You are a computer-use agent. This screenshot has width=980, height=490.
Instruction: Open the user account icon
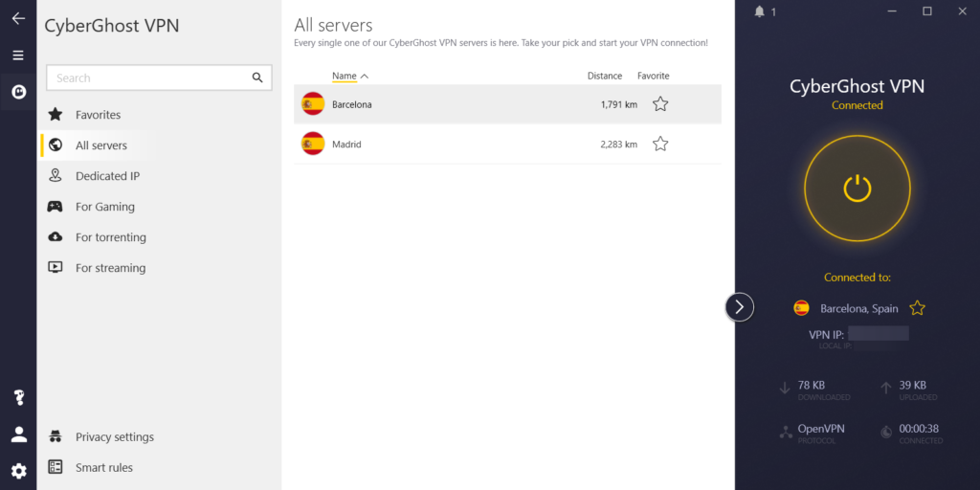[18, 434]
